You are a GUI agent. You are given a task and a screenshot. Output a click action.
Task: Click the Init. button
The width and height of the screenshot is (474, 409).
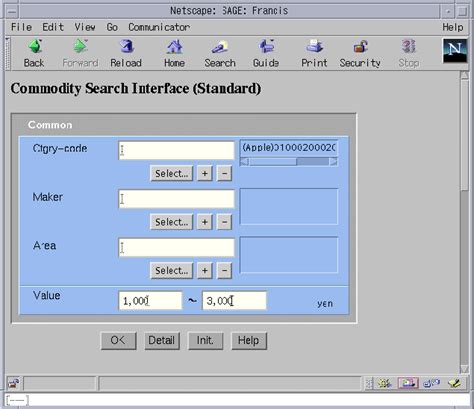[x=205, y=341]
